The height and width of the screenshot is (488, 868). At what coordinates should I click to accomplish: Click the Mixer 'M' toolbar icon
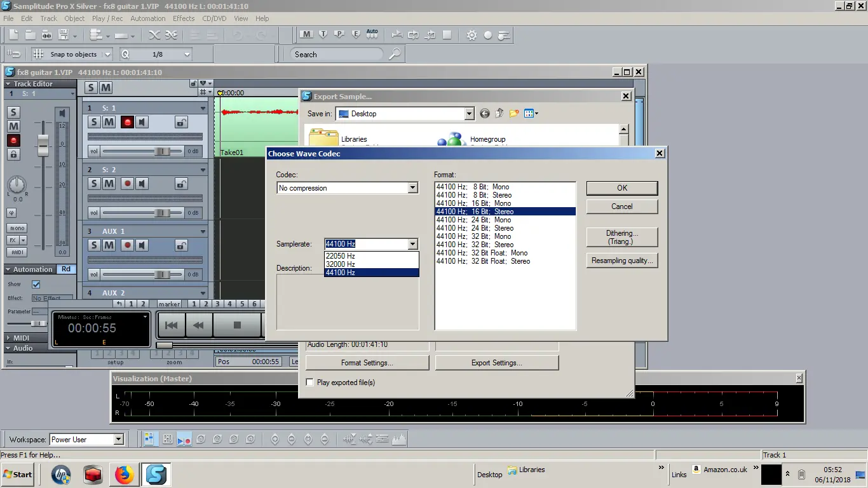tap(306, 35)
